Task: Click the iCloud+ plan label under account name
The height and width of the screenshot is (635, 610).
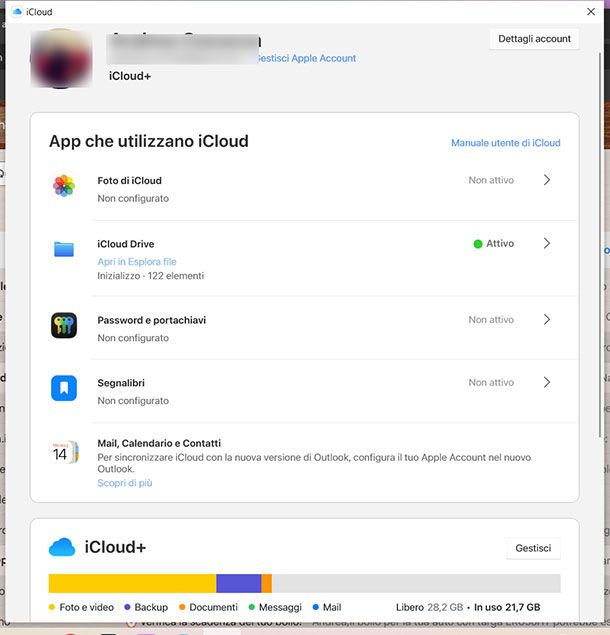Action: [130, 76]
